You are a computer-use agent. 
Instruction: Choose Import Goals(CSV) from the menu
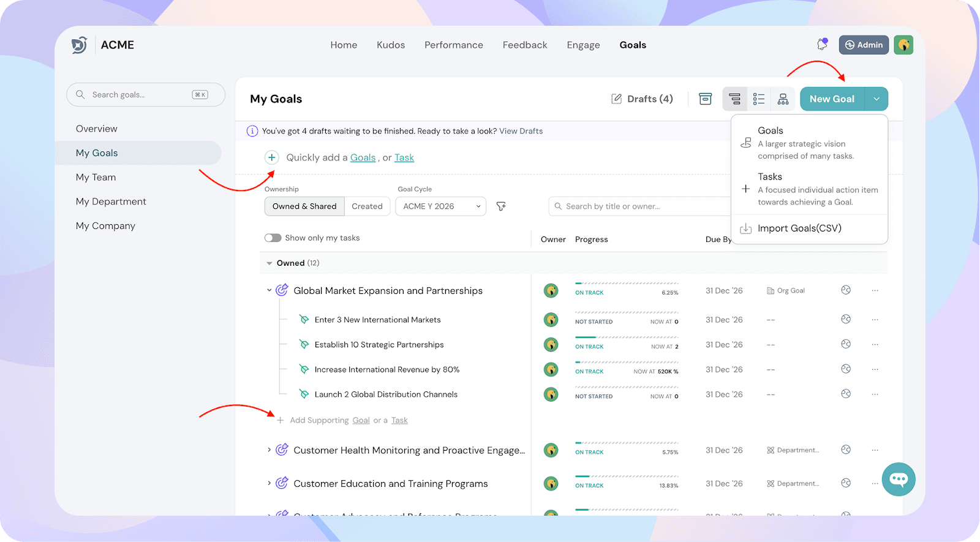click(799, 228)
